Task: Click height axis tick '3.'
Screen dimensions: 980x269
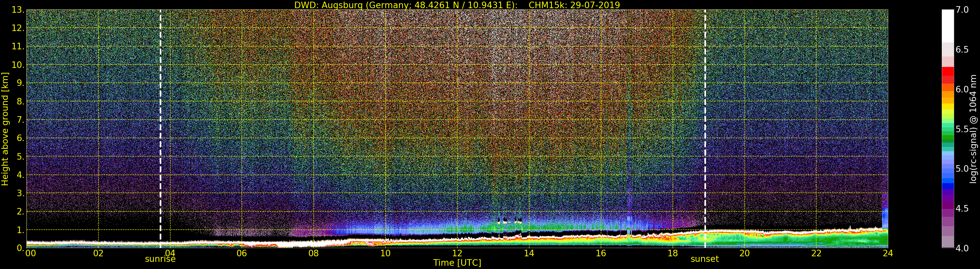Action: (21, 193)
